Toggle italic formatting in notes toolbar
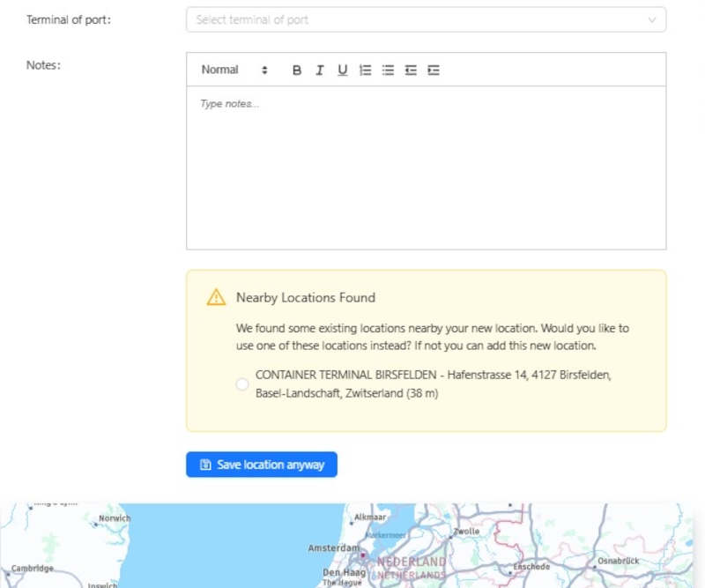This screenshot has width=705, height=588. pyautogui.click(x=320, y=71)
